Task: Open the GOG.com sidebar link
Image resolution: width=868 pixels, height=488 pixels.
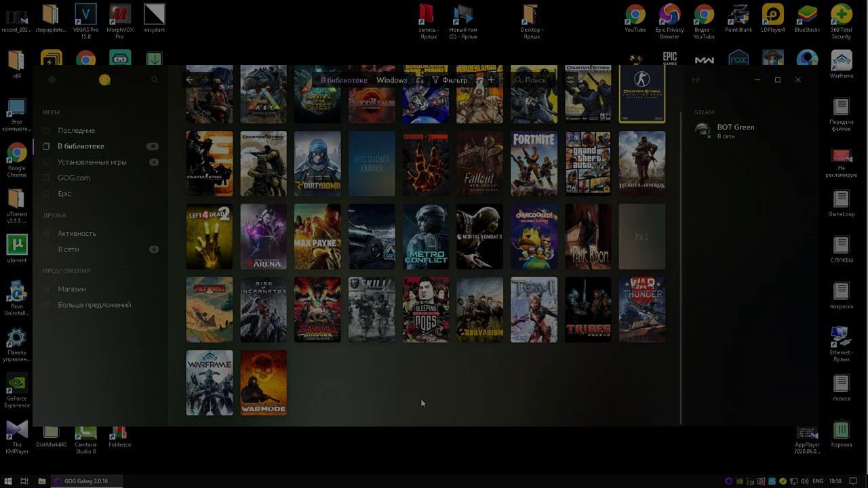Action: (x=73, y=178)
